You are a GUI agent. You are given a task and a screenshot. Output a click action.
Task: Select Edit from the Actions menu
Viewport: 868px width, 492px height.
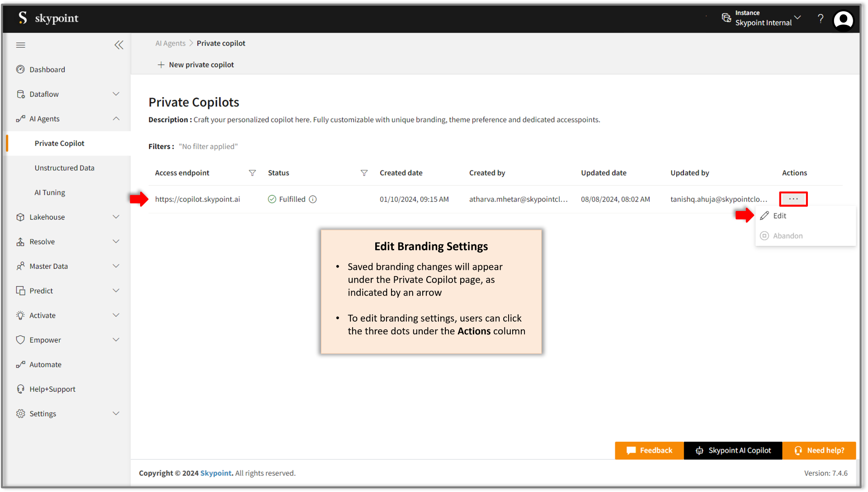(779, 215)
